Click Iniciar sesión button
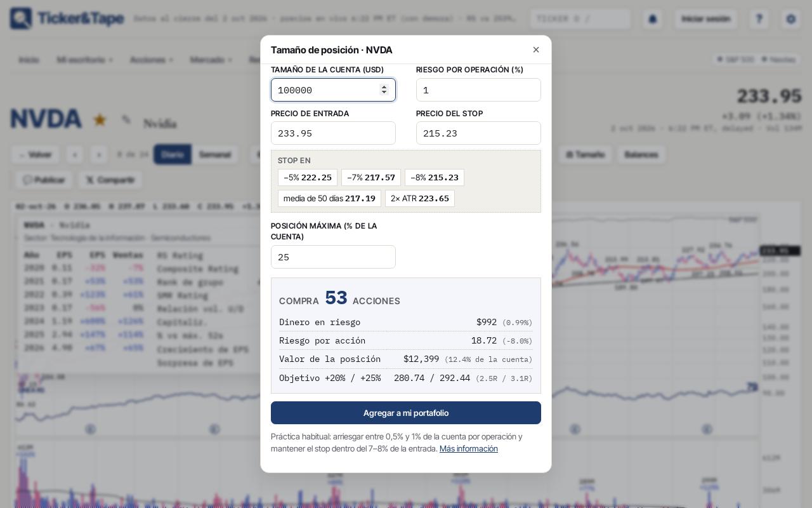Screen dimensions: 812x508 click(x=706, y=19)
